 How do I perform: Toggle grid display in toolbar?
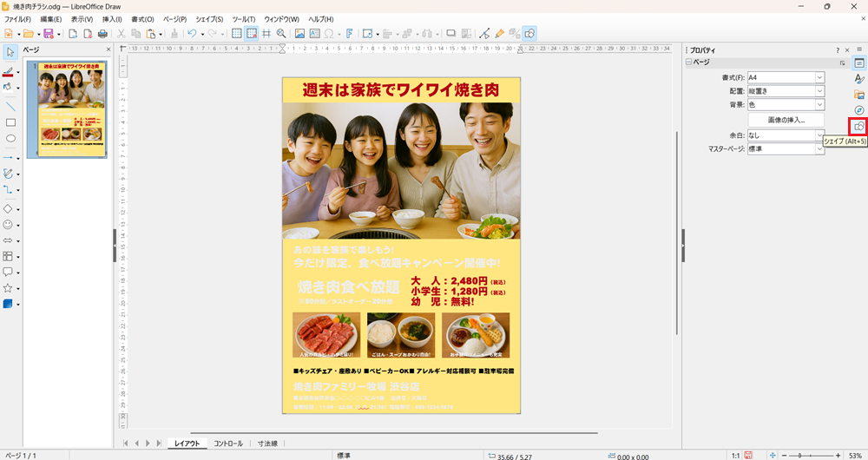coord(236,34)
